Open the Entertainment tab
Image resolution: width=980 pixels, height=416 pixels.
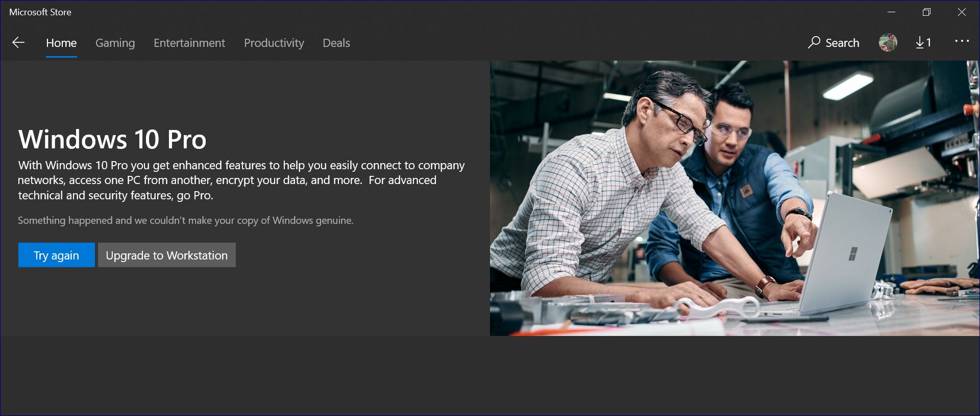pyautogui.click(x=189, y=43)
